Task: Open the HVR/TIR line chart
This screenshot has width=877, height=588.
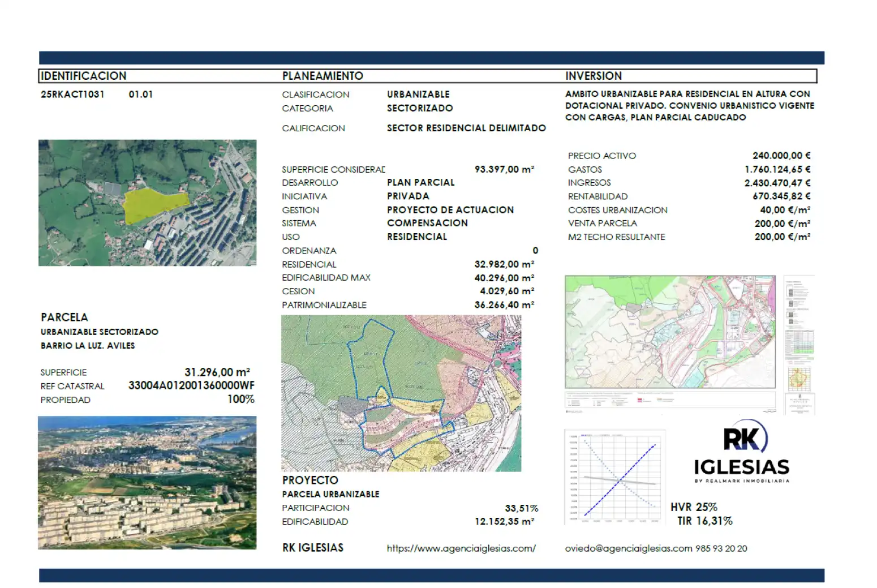Action: tap(615, 477)
